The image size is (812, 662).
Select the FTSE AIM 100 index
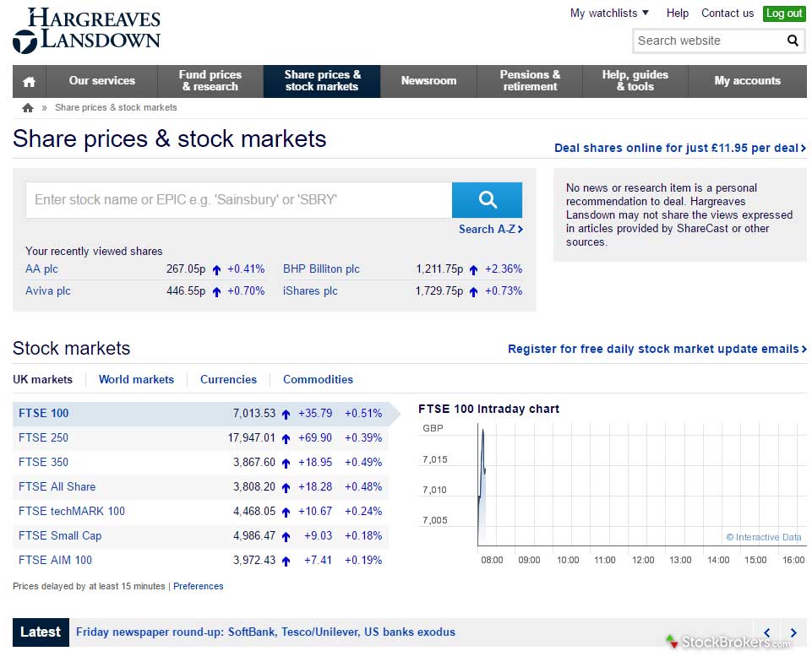pos(200,560)
